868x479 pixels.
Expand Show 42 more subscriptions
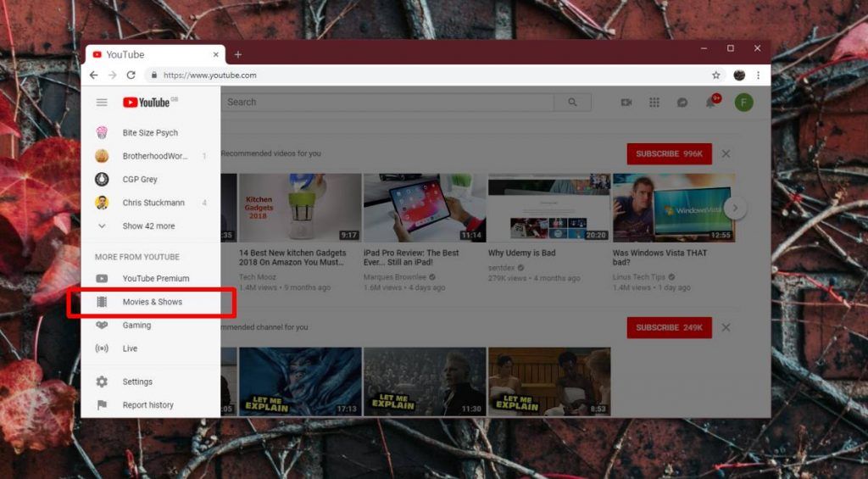[147, 226]
